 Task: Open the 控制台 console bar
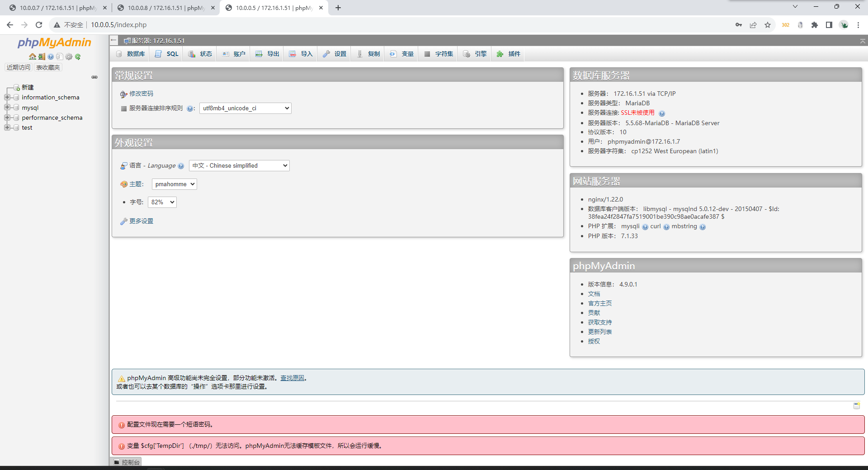coord(127,462)
